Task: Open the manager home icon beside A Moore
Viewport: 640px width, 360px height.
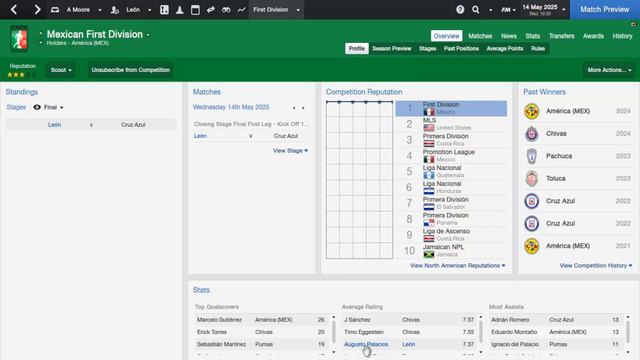Action: [x=55, y=10]
